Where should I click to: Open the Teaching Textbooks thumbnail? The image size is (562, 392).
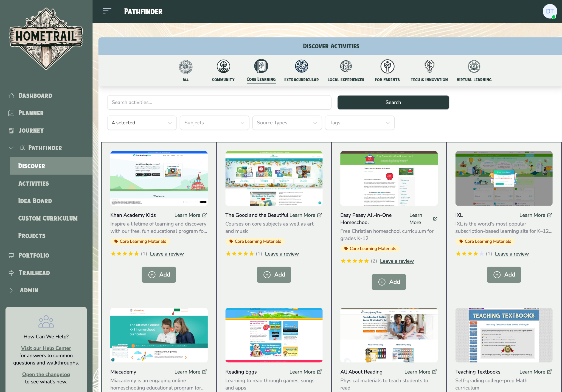[x=504, y=335]
